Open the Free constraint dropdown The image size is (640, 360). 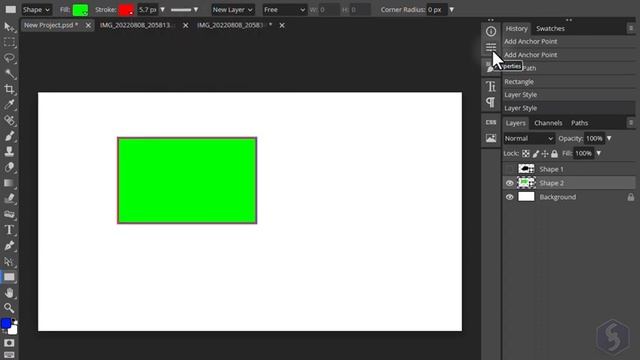(x=284, y=9)
